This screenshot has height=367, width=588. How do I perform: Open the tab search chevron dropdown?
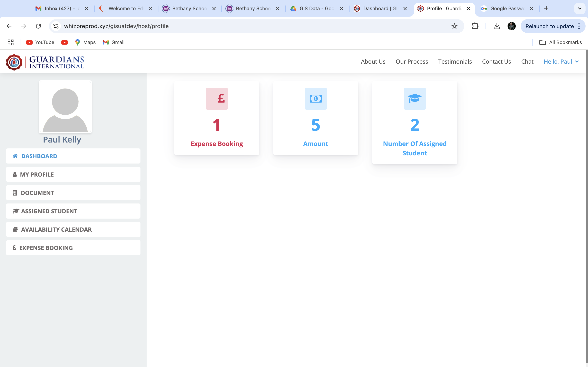point(579,9)
